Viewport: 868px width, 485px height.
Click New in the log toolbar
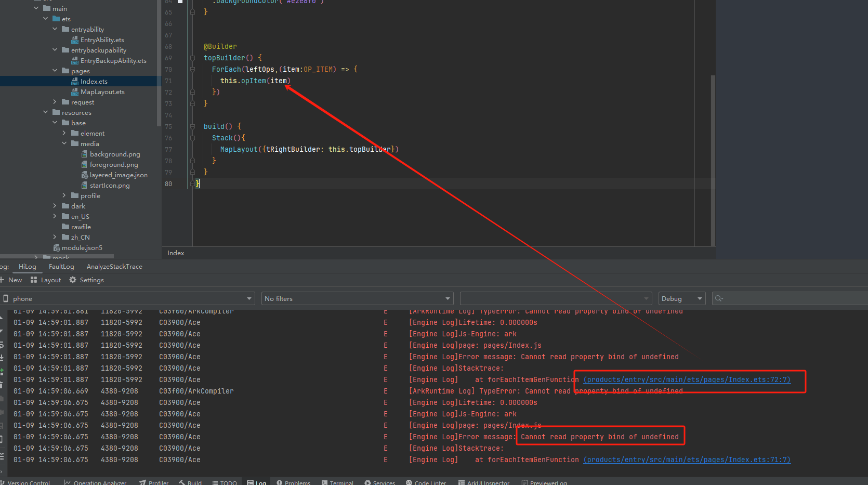pyautogui.click(x=11, y=280)
